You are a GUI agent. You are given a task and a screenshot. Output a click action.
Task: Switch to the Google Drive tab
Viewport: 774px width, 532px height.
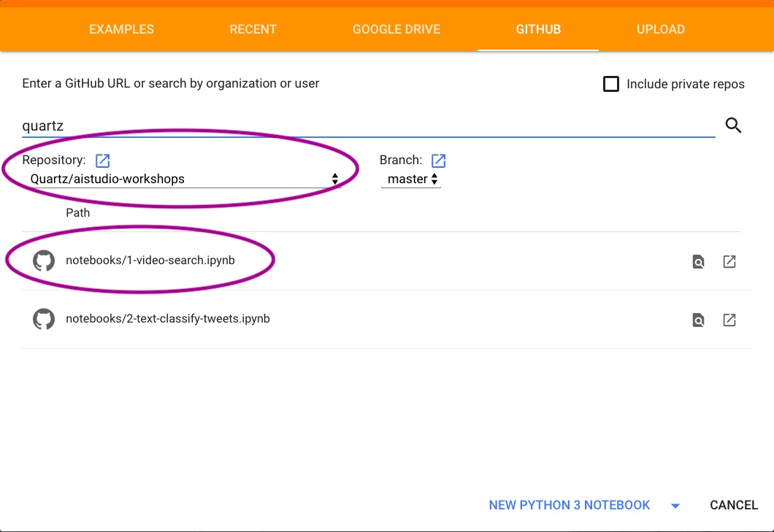[x=396, y=29]
